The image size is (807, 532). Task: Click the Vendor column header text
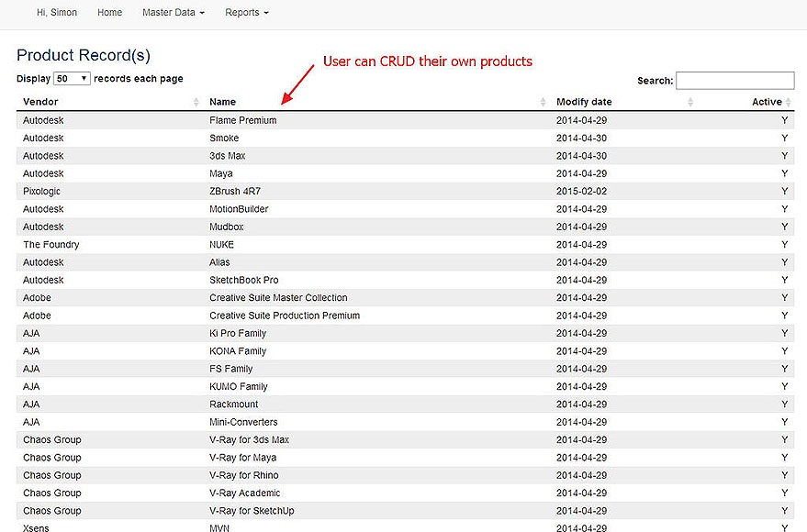(40, 102)
